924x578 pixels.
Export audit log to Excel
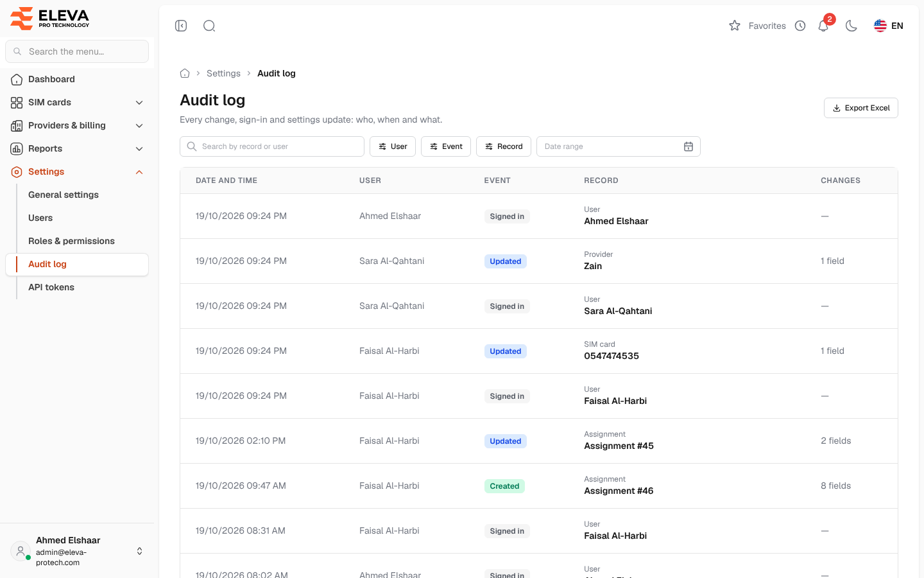pyautogui.click(x=860, y=108)
